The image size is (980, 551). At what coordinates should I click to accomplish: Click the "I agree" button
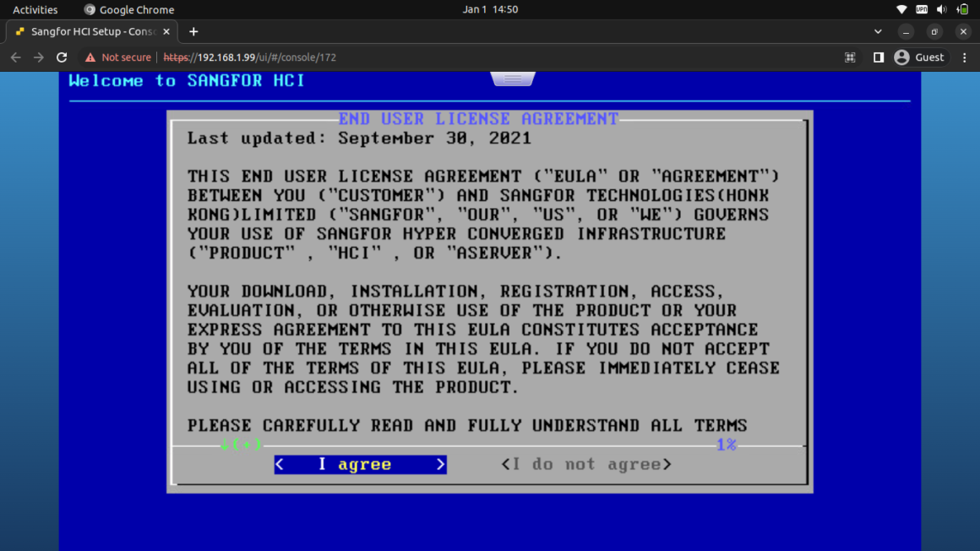(360, 464)
